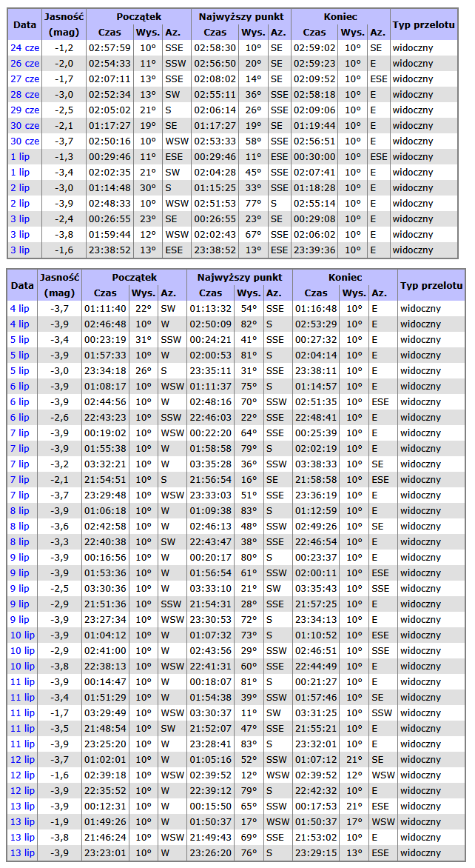475x868 pixels.
Task: Click the time cell 21:56:54
Action: [210, 479]
